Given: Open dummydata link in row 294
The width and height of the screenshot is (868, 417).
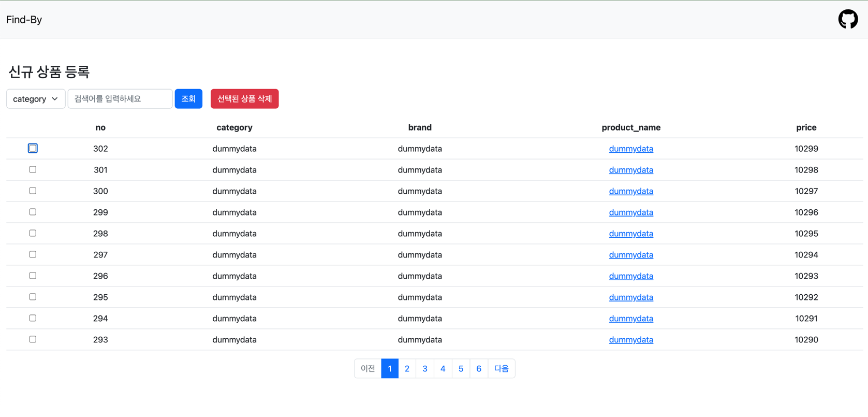Looking at the screenshot, I should pos(631,319).
